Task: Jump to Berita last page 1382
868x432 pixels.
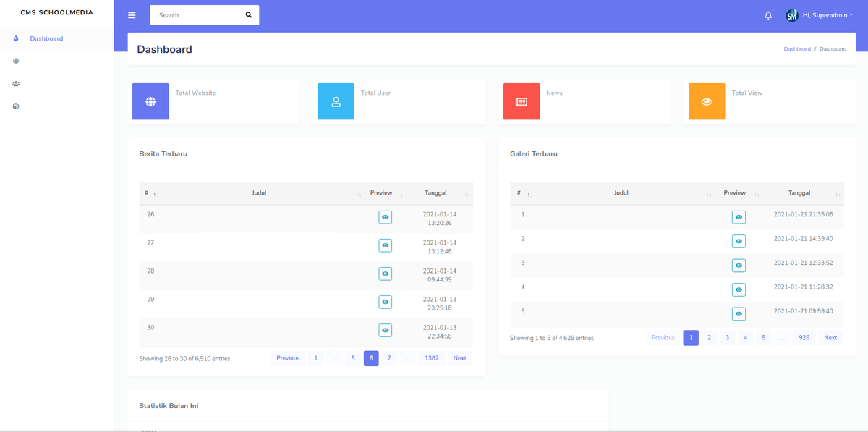Action: click(x=432, y=358)
